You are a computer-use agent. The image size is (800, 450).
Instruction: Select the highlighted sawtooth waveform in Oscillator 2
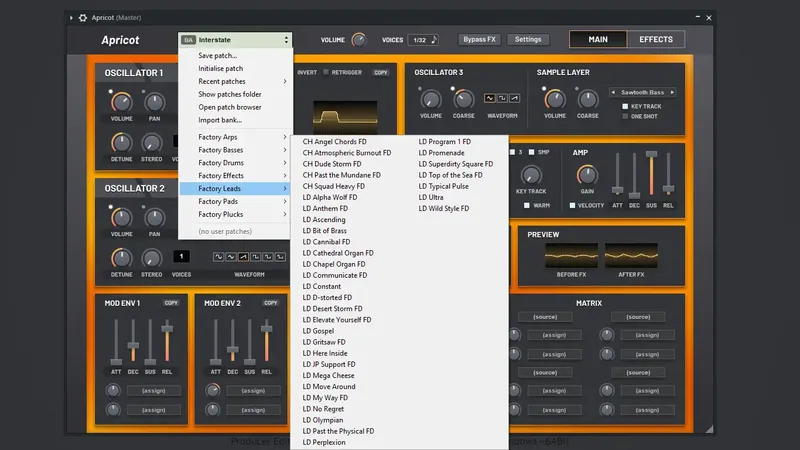pyautogui.click(x=243, y=257)
